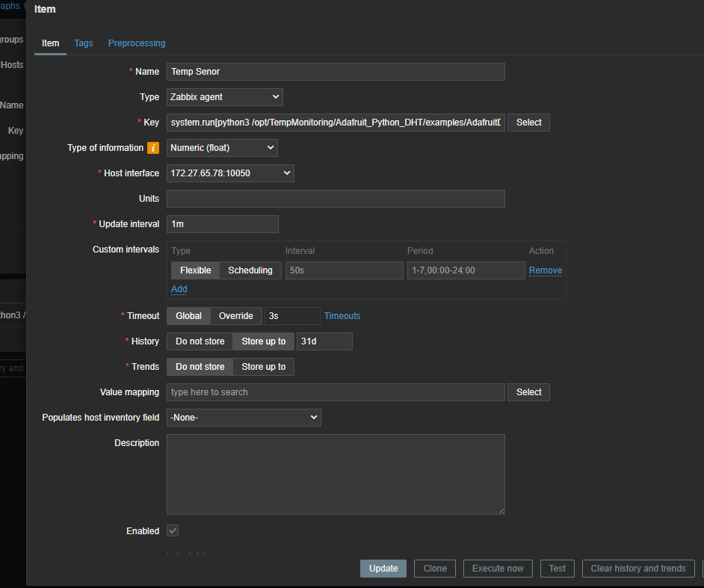
Task: Switch Timeout to Override
Action: click(235, 316)
